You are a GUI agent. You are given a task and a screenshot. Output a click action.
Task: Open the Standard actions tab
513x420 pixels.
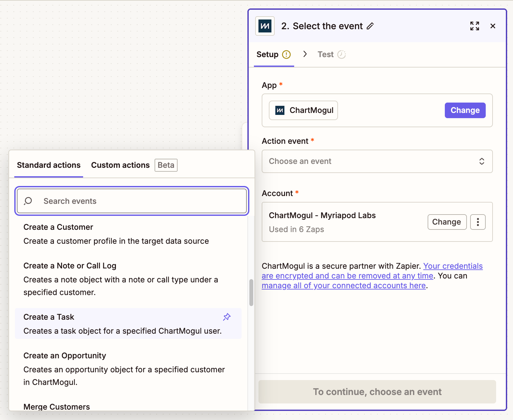[49, 165]
